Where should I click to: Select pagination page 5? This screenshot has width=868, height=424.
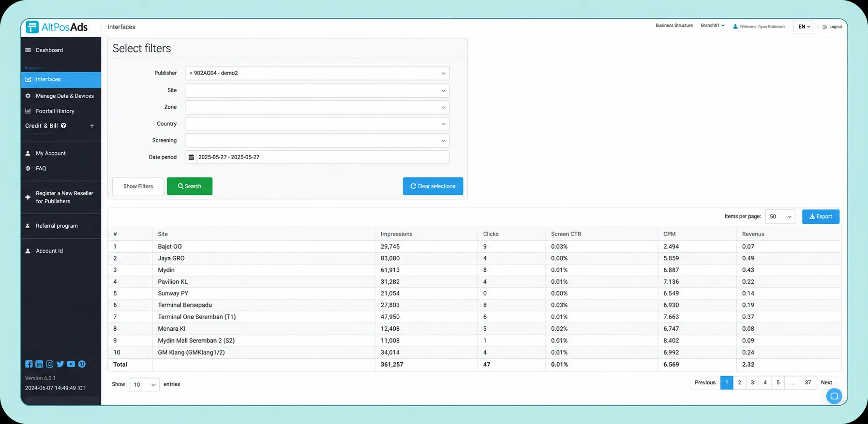coord(778,382)
